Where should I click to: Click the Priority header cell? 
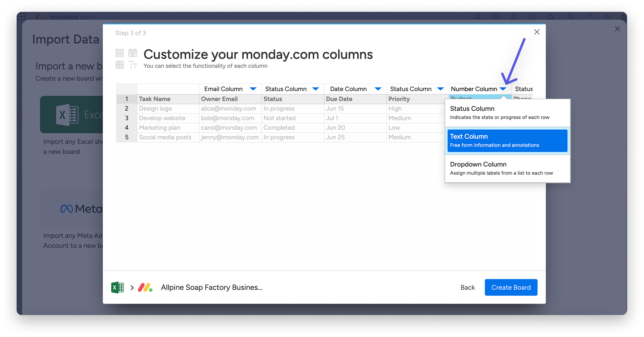coord(417,99)
